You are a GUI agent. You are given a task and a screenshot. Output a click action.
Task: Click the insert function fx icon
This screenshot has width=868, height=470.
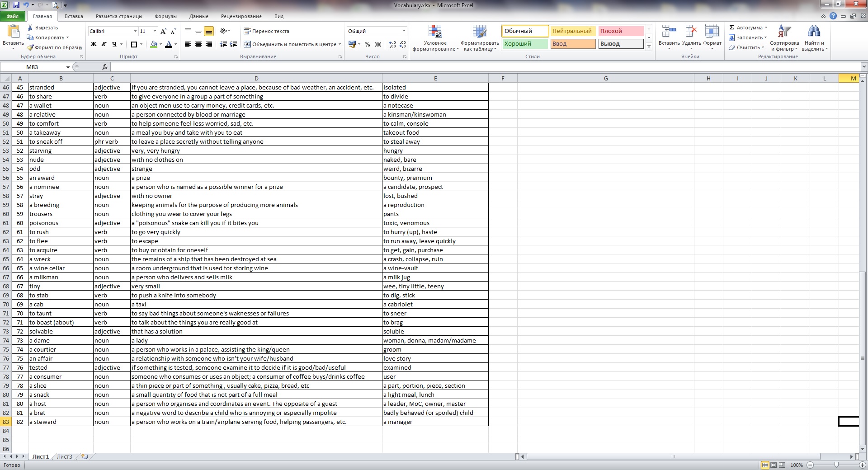tap(105, 67)
